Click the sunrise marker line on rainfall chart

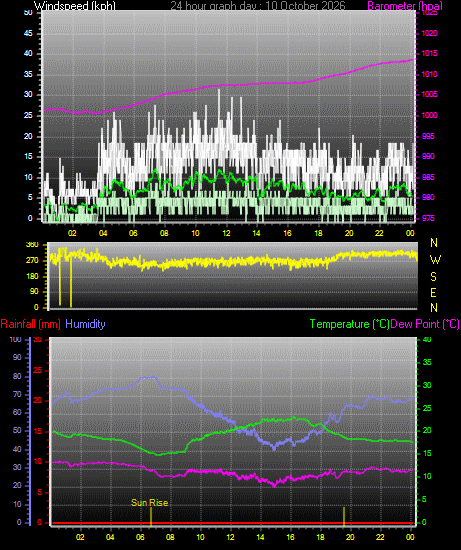(151, 517)
